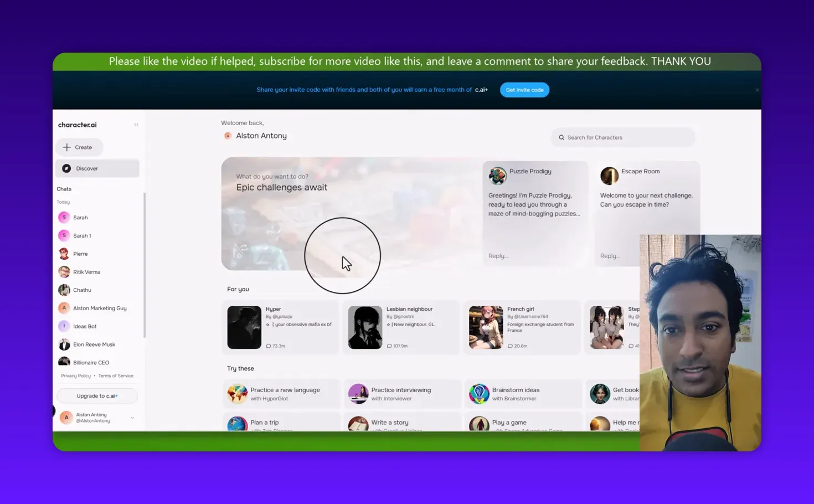This screenshot has width=814, height=504.
Task: Click the Elon Reeve Musk chat avatar
Action: [64, 344]
